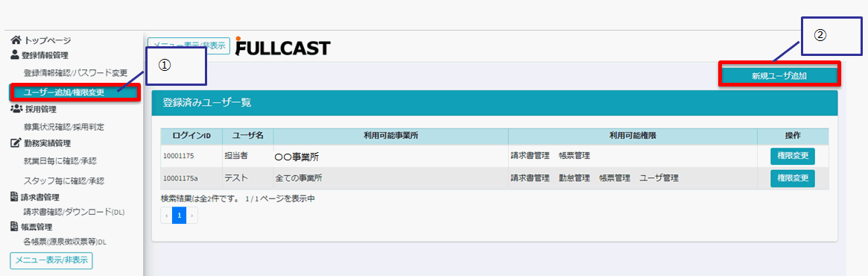Click 権限変更 for user 担当者
The image size is (868, 276).
(x=792, y=157)
